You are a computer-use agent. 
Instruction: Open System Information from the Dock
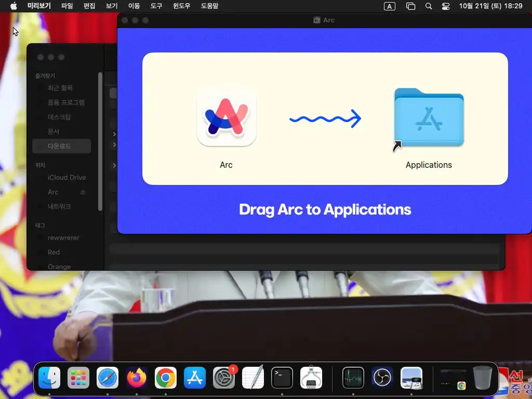coord(311,378)
